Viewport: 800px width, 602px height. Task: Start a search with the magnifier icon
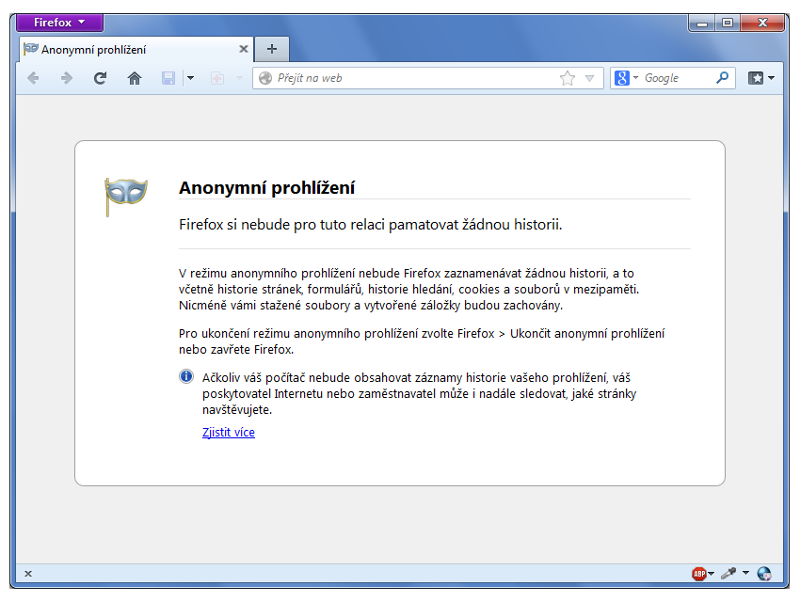(722, 78)
